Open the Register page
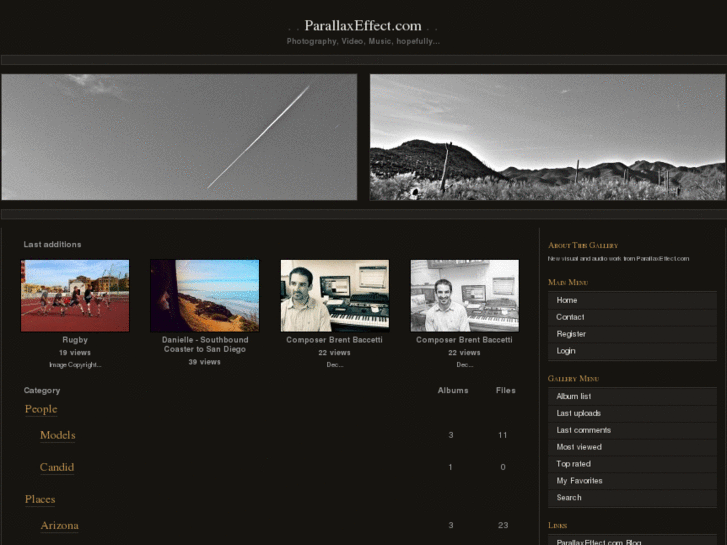 point(632,334)
